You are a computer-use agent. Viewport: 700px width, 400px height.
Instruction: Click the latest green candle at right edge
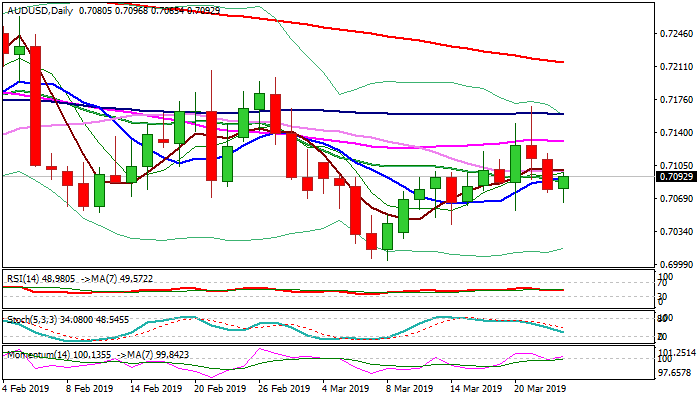(x=564, y=182)
